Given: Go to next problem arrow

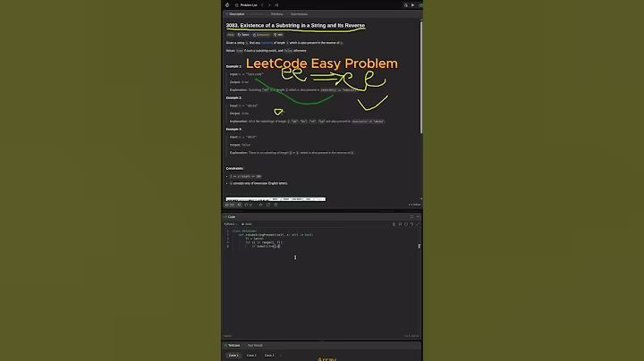Looking at the screenshot, I should (269, 5).
